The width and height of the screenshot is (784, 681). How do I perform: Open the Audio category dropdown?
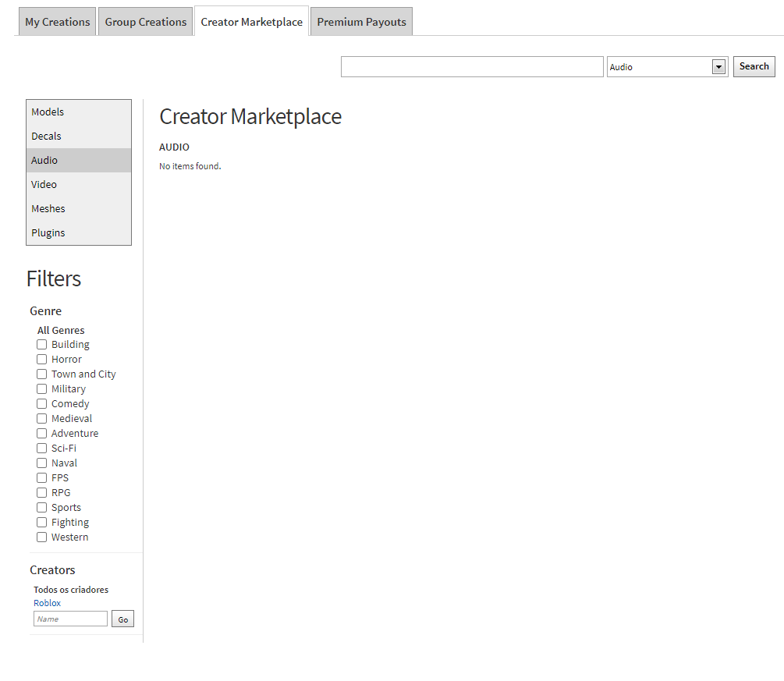point(668,66)
